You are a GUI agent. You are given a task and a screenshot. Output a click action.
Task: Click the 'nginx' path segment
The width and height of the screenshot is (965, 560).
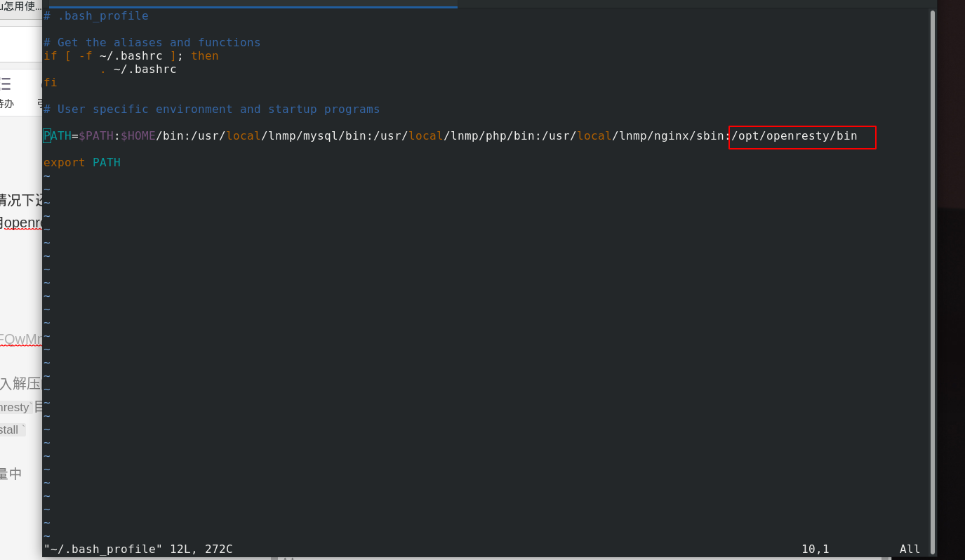coord(672,135)
